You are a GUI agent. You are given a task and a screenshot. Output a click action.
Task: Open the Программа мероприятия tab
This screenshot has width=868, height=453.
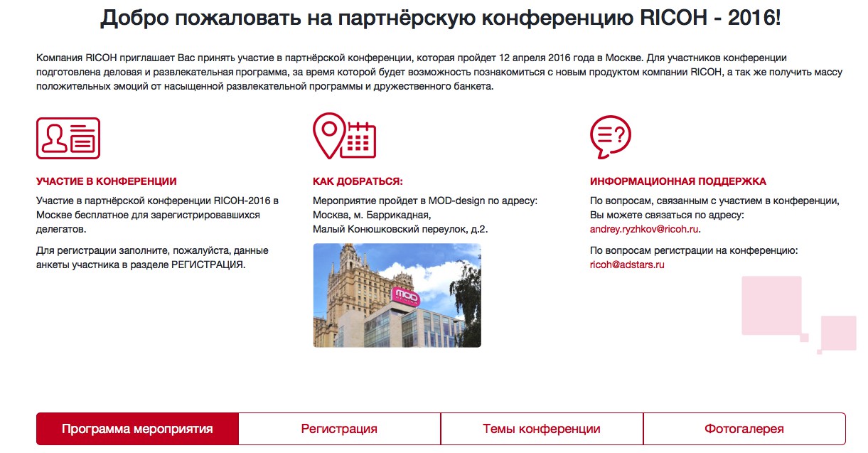point(137,429)
